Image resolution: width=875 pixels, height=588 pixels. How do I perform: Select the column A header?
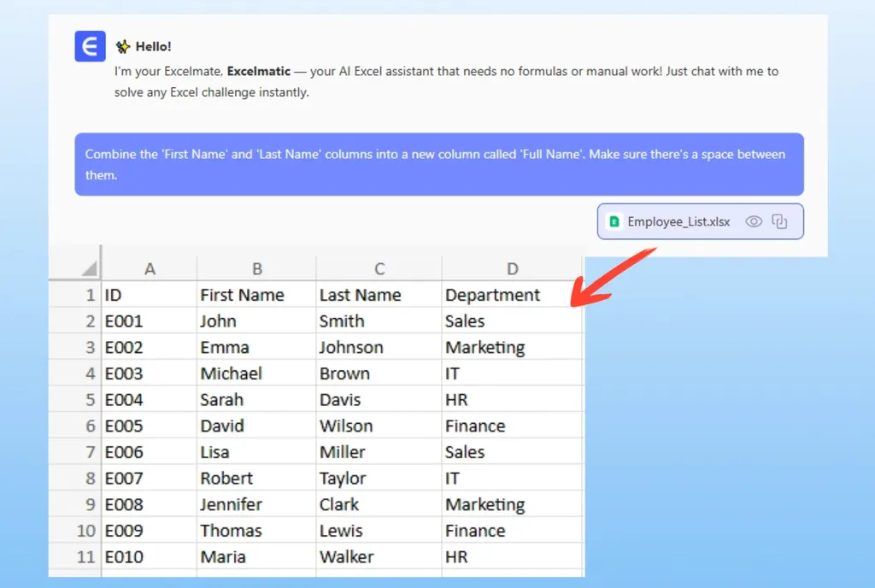click(150, 269)
